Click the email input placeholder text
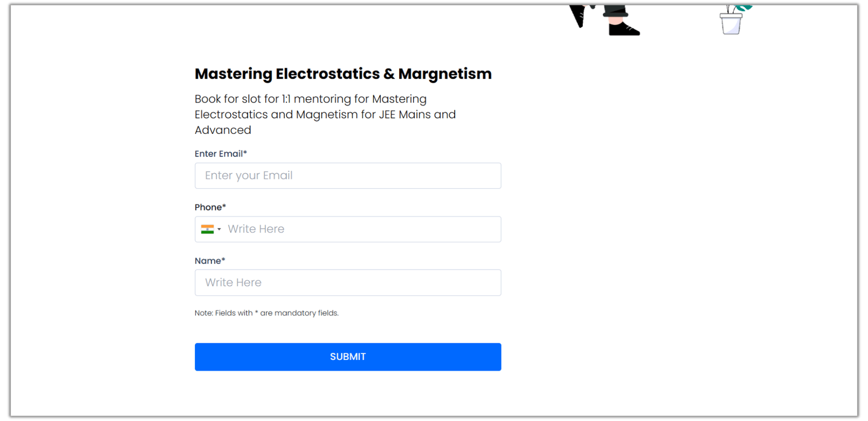 pos(249,176)
